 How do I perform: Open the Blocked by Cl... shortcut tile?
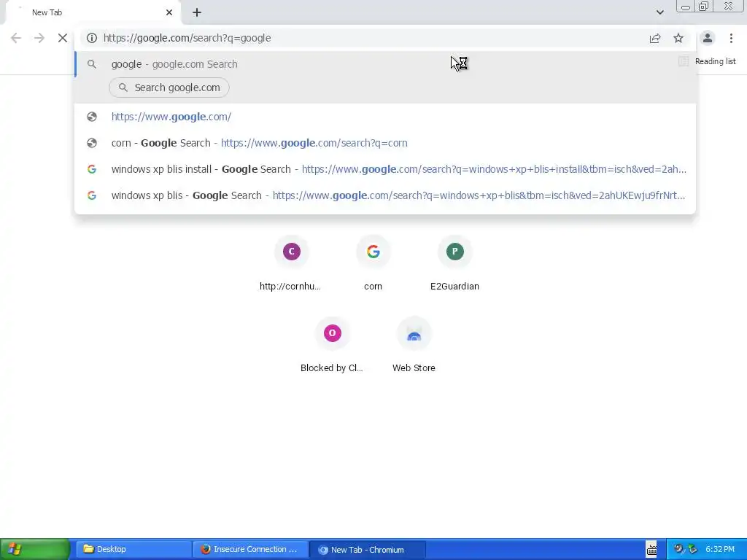332,345
